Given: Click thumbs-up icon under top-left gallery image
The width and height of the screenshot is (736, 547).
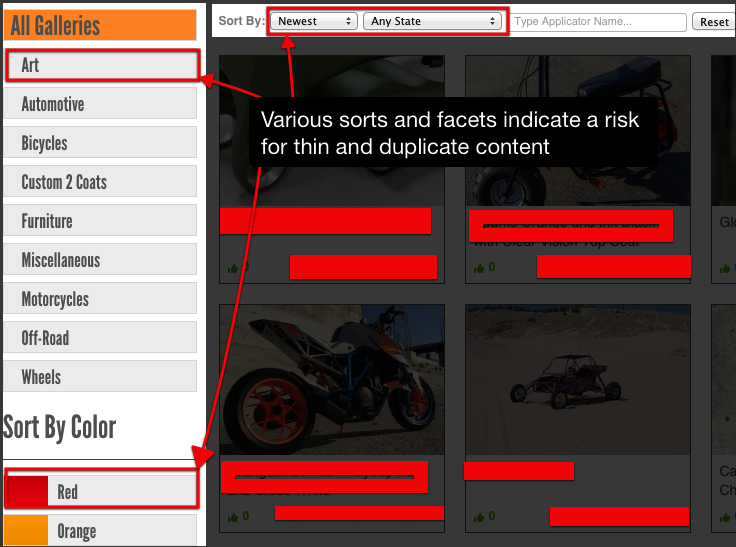Looking at the screenshot, I should 233,268.
